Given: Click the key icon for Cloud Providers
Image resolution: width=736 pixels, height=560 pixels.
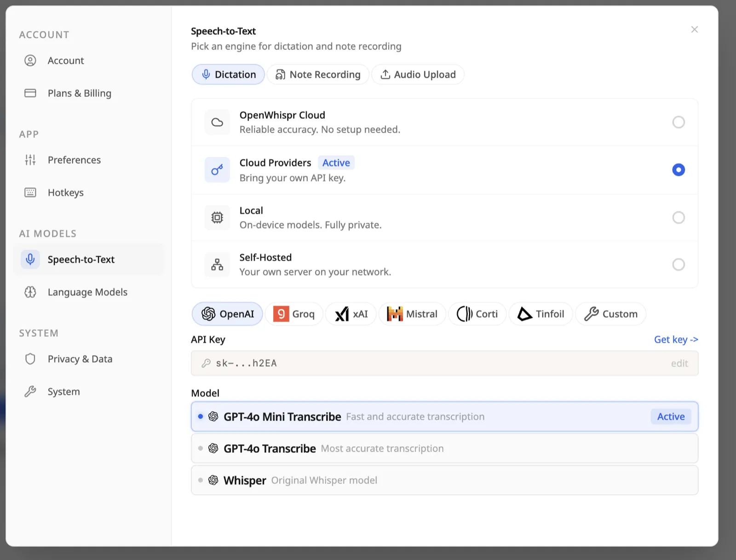Looking at the screenshot, I should click(217, 170).
